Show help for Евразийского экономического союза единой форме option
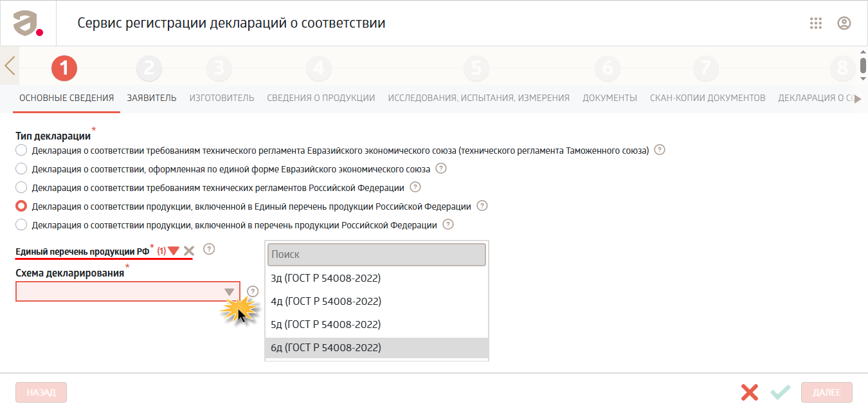 tap(441, 169)
